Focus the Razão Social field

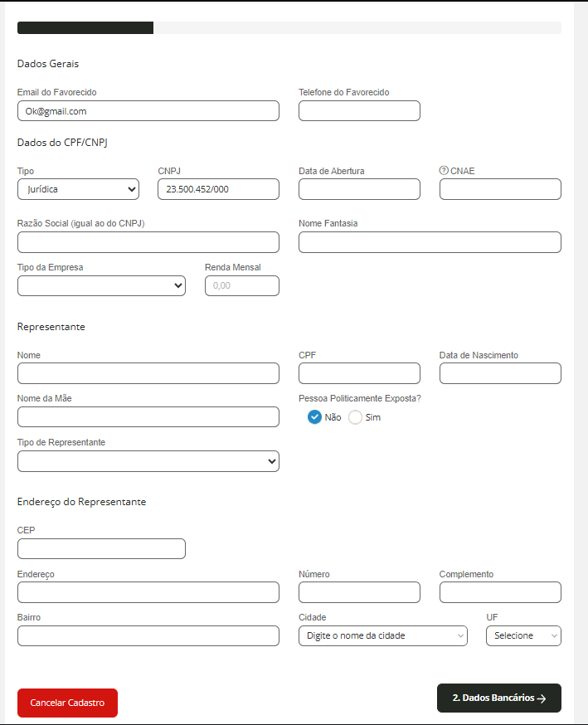[x=148, y=242]
